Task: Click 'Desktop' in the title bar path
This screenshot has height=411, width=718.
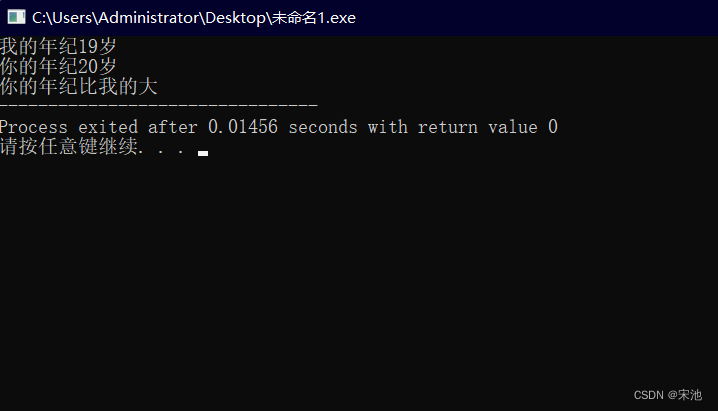Action: [x=235, y=18]
